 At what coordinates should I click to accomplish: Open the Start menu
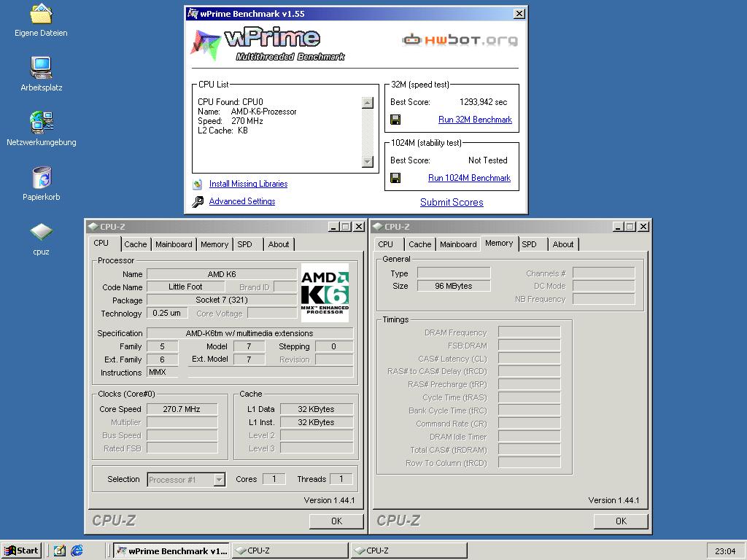tap(21, 551)
